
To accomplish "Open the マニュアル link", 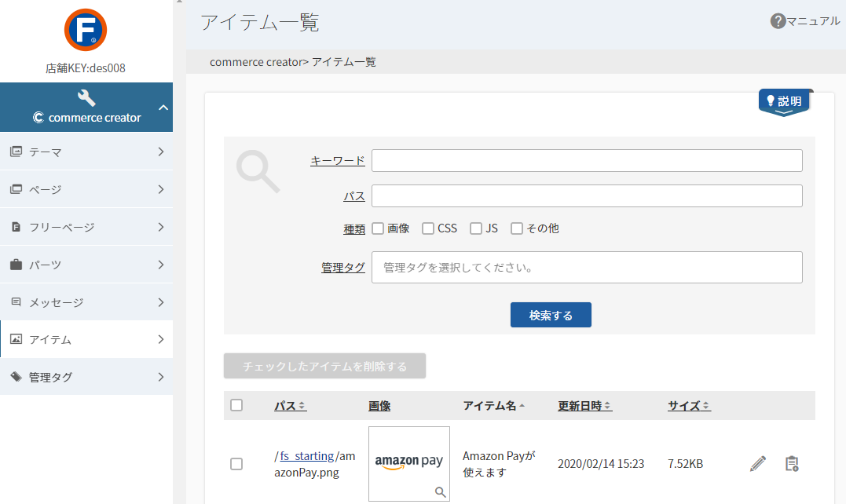I will (811, 21).
